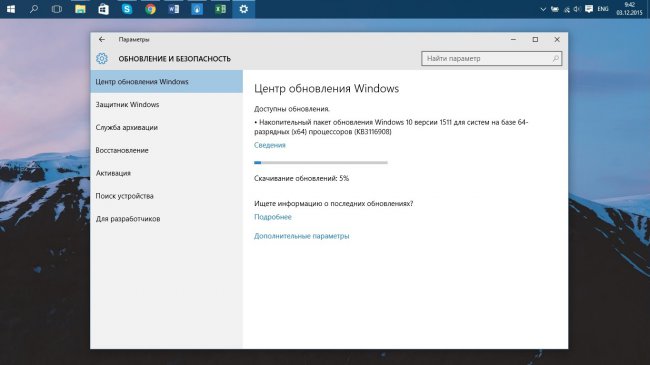Open the clock and date flyout
The height and width of the screenshot is (365, 650).
click(629, 9)
